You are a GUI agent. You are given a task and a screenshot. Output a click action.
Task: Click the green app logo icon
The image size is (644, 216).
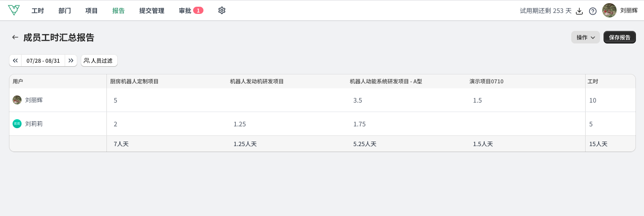tap(14, 10)
